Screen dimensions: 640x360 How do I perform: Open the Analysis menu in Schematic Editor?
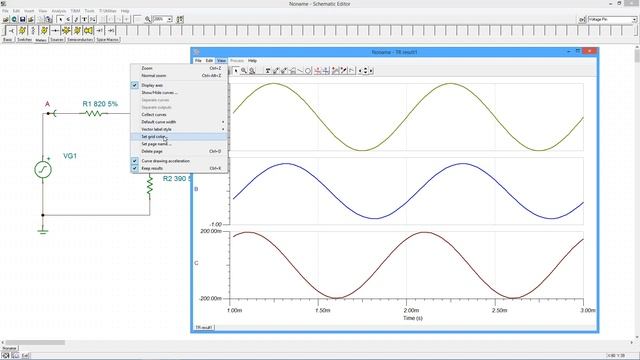click(59, 11)
